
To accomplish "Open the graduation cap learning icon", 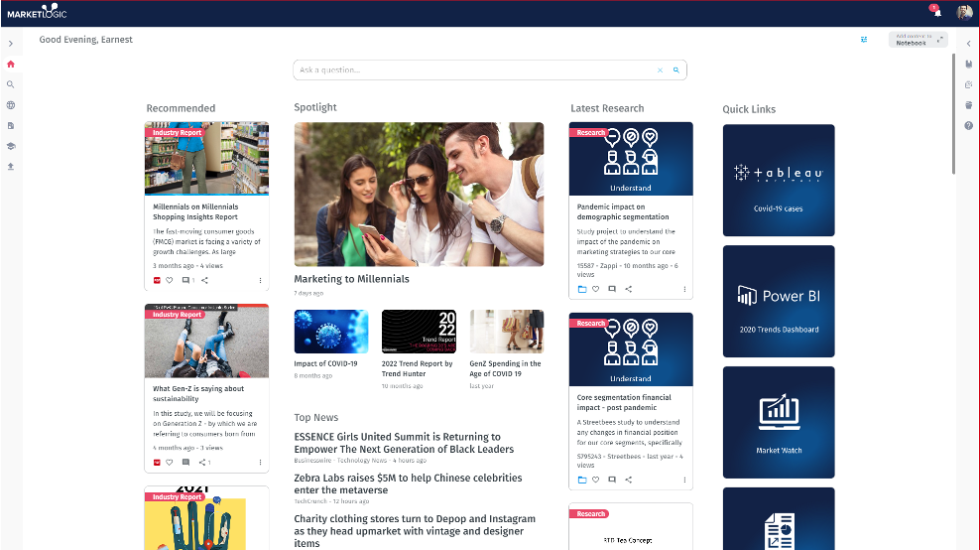I will point(11,146).
